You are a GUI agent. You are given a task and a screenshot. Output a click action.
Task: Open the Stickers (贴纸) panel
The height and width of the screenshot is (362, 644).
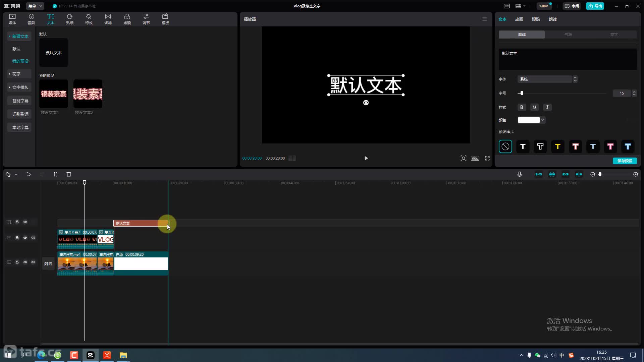pyautogui.click(x=70, y=19)
